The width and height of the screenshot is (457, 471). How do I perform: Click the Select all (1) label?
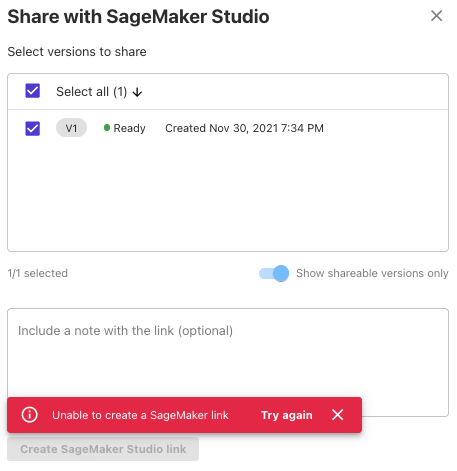[x=91, y=92]
